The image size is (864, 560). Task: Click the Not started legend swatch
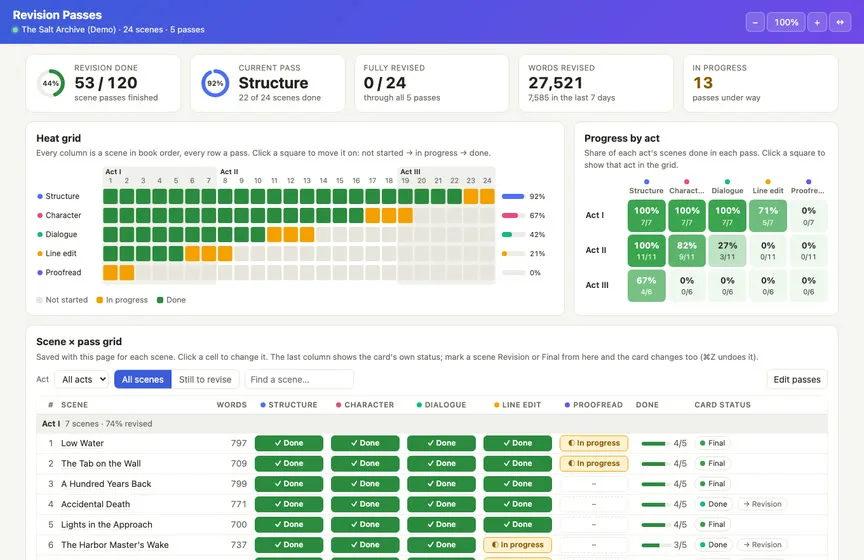tap(39, 300)
